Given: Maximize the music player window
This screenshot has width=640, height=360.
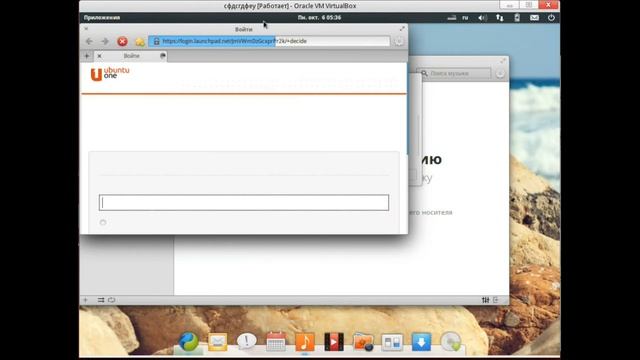Looking at the screenshot, I should click(x=503, y=61).
